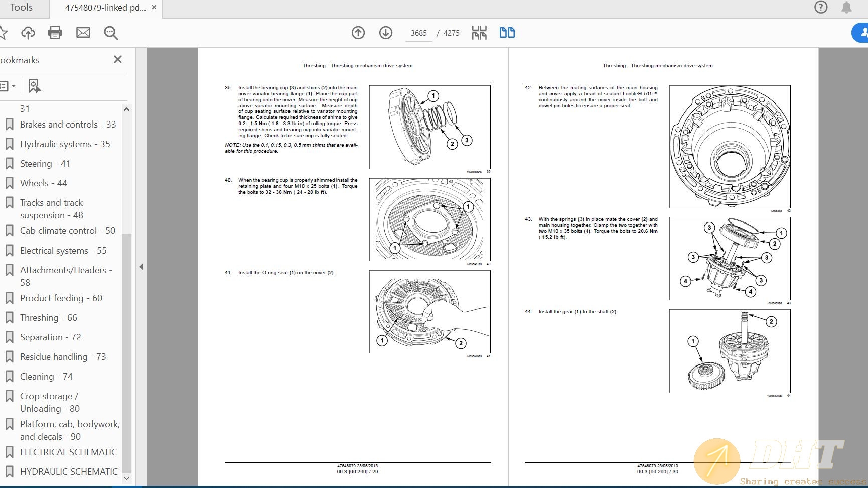Click bookmark icon beside Brakes and controls
The height and width of the screenshot is (488, 868).
click(9, 125)
